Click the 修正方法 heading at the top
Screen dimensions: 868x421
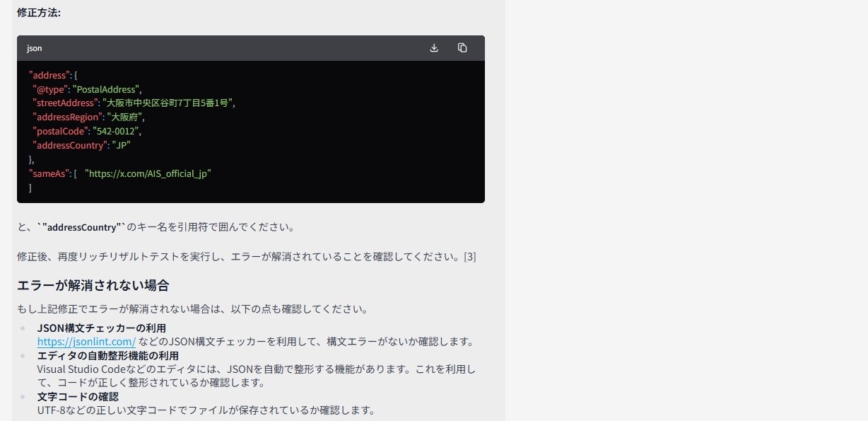(39, 12)
